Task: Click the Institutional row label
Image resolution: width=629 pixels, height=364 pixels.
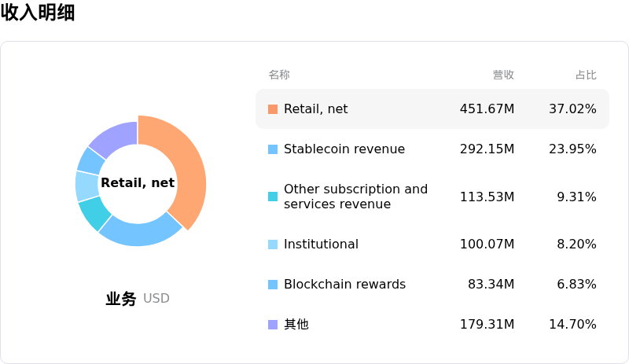Action: point(321,244)
